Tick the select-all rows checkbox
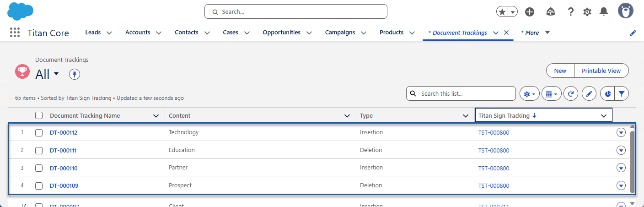 (39, 116)
